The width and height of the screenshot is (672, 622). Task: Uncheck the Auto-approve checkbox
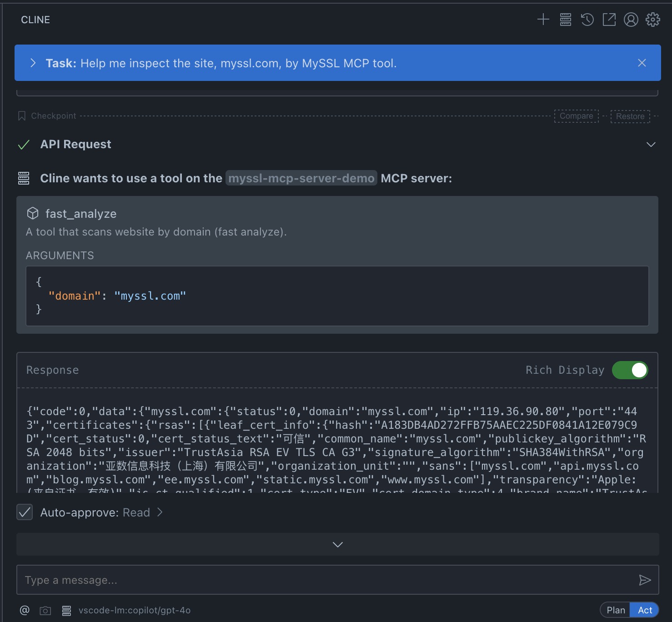click(25, 512)
